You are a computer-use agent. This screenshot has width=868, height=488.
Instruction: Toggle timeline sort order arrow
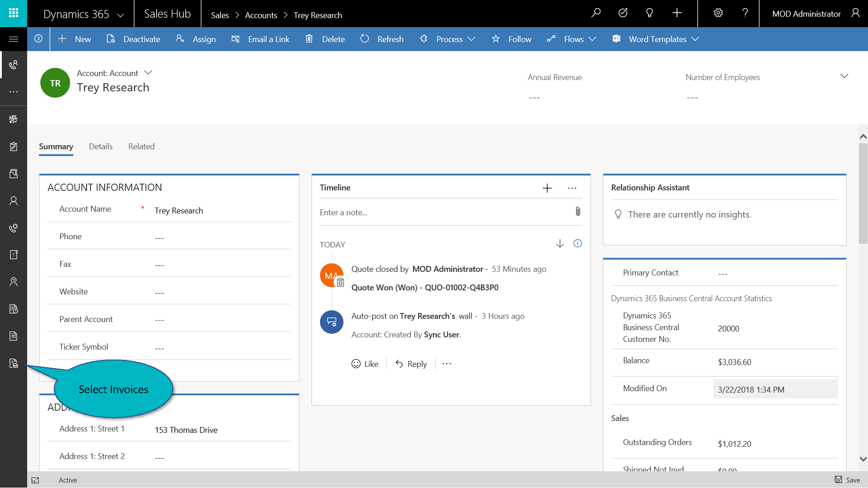pos(560,244)
